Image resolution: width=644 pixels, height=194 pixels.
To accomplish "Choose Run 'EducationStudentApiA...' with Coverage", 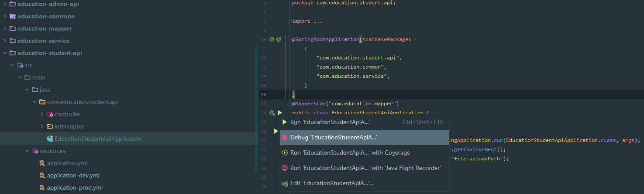I will [364, 152].
